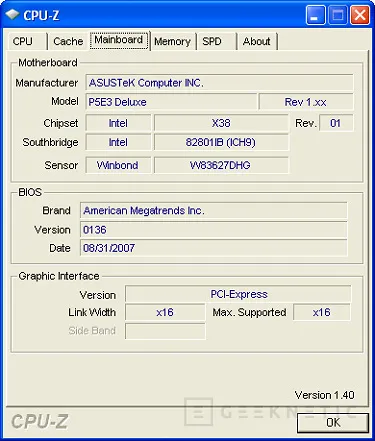The height and width of the screenshot is (441, 375).
Task: Open the About tab
Action: (257, 41)
